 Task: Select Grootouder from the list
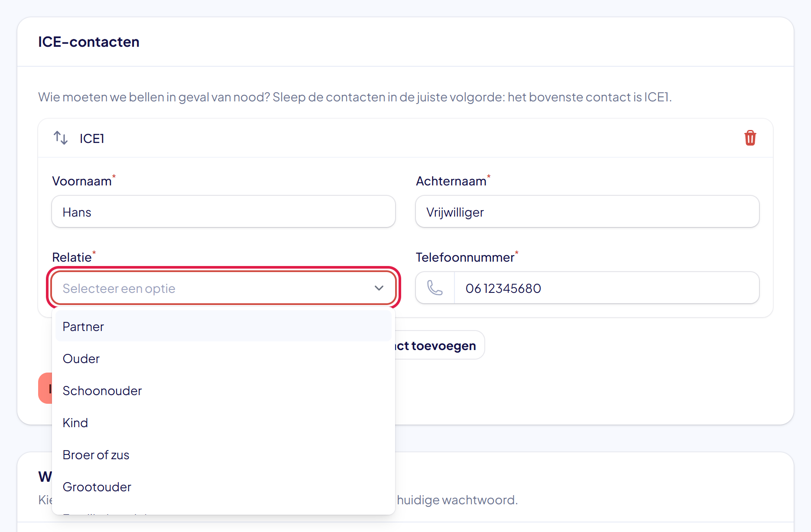pyautogui.click(x=224, y=487)
